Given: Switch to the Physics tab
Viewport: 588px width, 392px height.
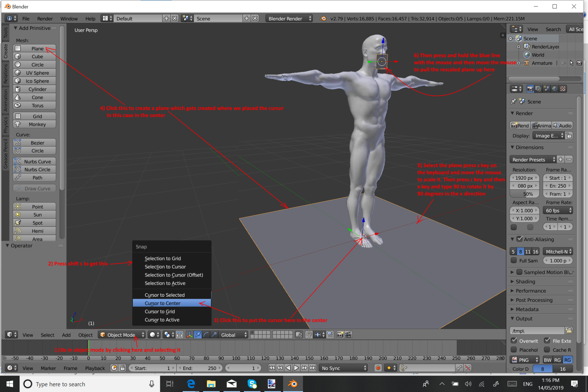Looking at the screenshot, I should [x=6, y=125].
